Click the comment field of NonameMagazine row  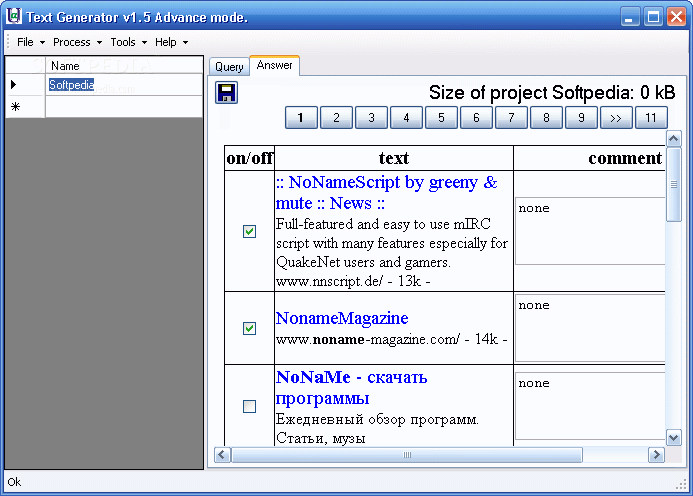pyautogui.click(x=590, y=328)
